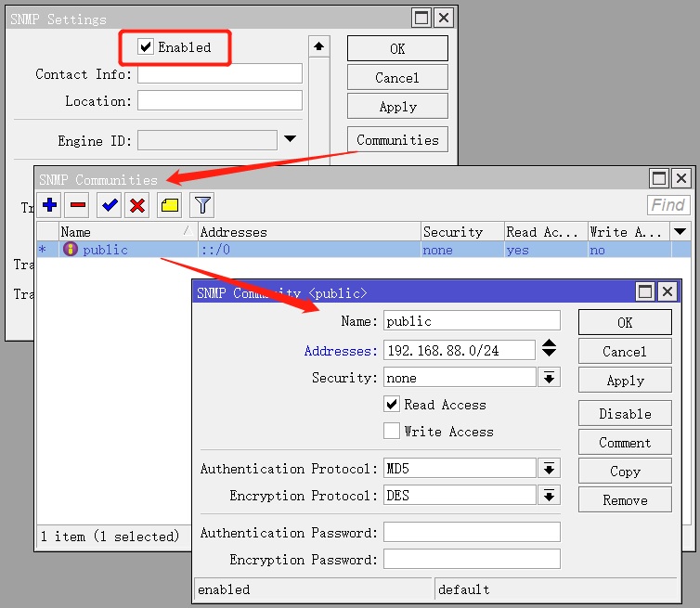Viewport: 700px width, 608px height.
Task: Click the SNMP Settings scroll-up arrow
Action: point(319,46)
